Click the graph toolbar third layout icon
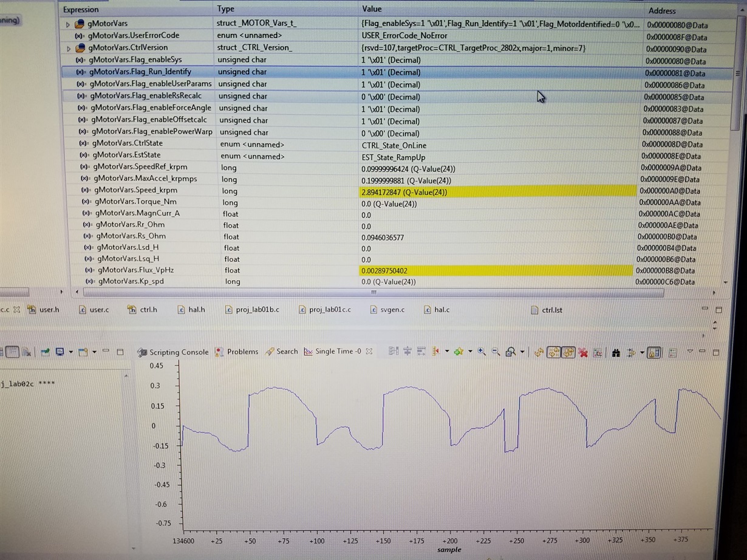Screen dimensions: 747x560 pos(421,351)
